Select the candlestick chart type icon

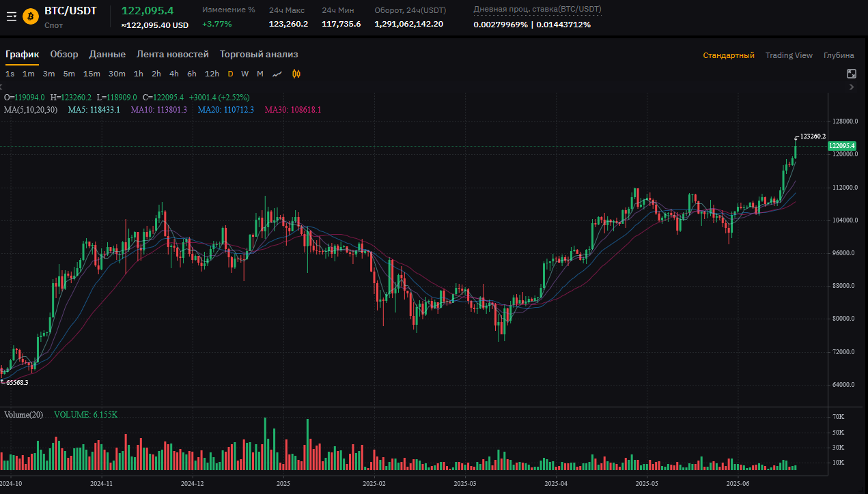296,74
